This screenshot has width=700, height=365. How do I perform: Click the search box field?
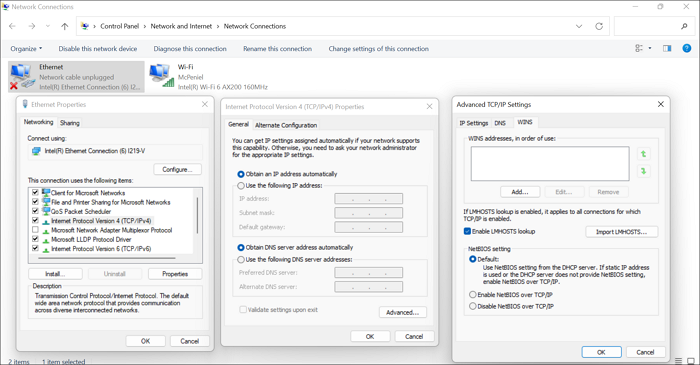click(x=654, y=26)
